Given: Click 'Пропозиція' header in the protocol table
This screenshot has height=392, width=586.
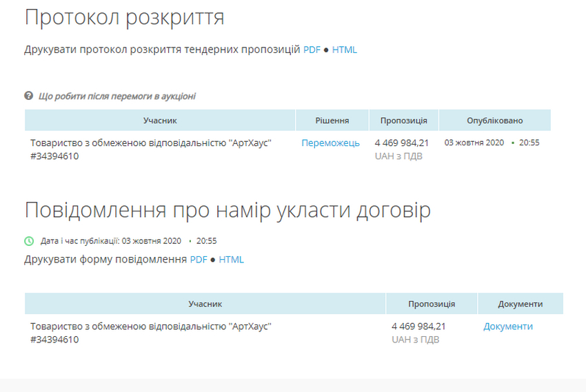Looking at the screenshot, I should (403, 121).
